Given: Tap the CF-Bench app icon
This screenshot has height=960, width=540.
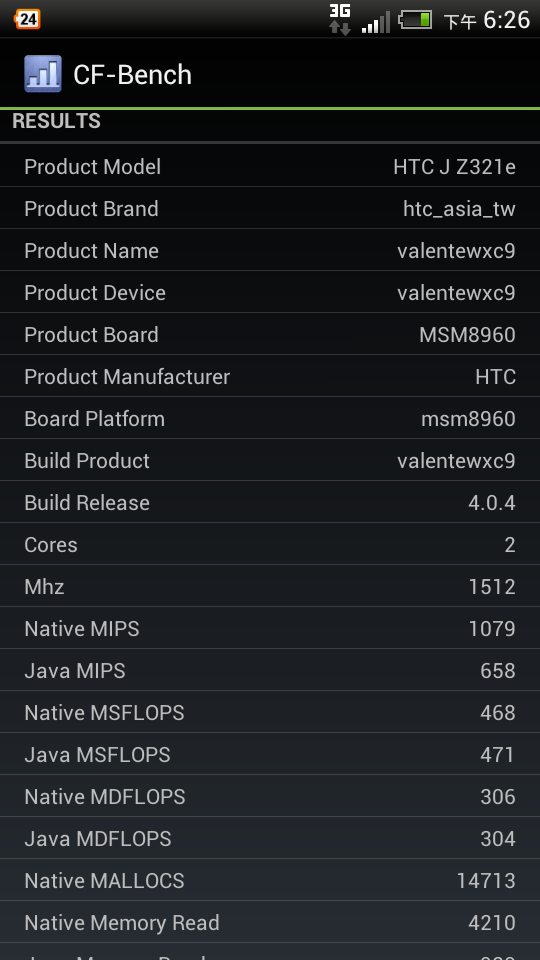Looking at the screenshot, I should [x=43, y=74].
